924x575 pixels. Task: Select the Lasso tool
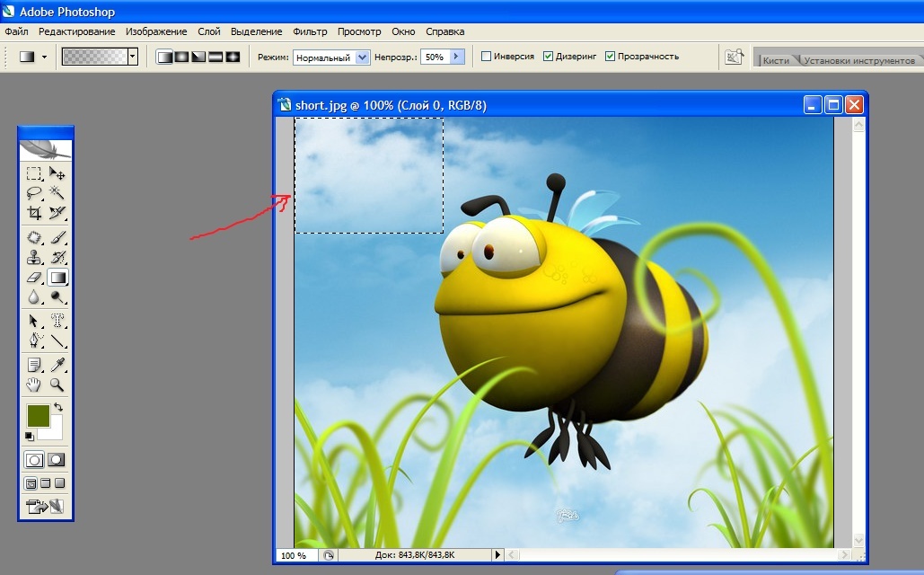tap(34, 193)
